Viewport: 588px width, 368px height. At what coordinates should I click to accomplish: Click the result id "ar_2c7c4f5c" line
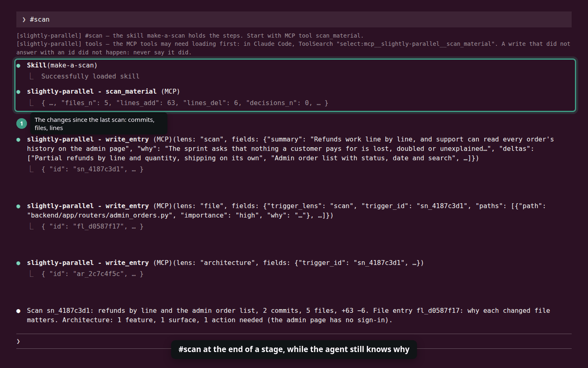tap(92, 274)
